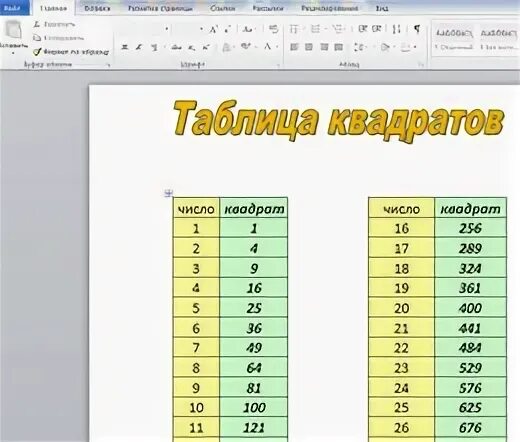Screen dimensions: 520x442
Task: Click the cell containing 121
Action: coord(254,427)
